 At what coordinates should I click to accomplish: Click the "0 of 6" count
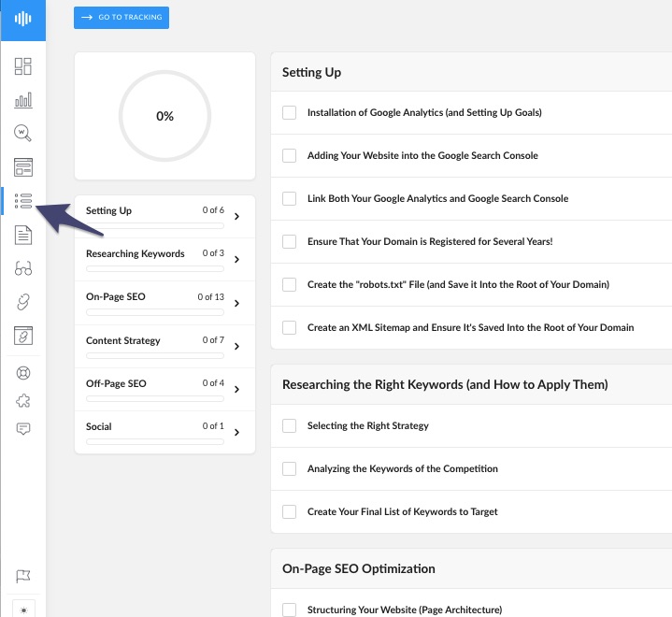point(213,210)
